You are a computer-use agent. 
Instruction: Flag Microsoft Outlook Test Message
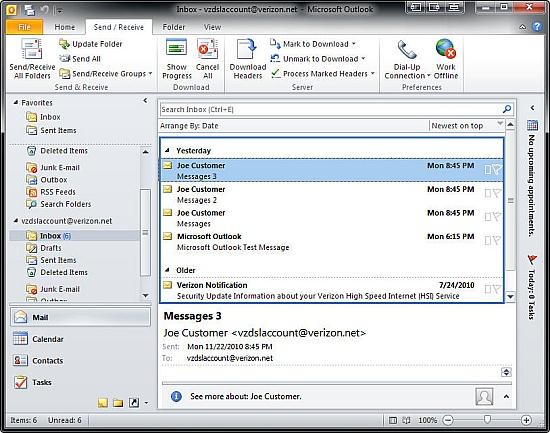497,240
